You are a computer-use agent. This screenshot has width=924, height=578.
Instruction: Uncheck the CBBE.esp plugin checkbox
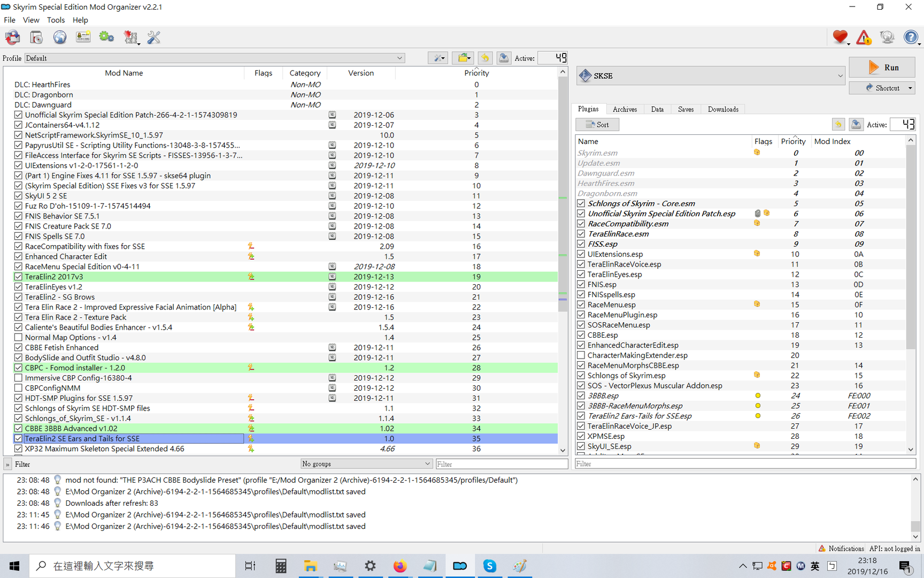[581, 335]
